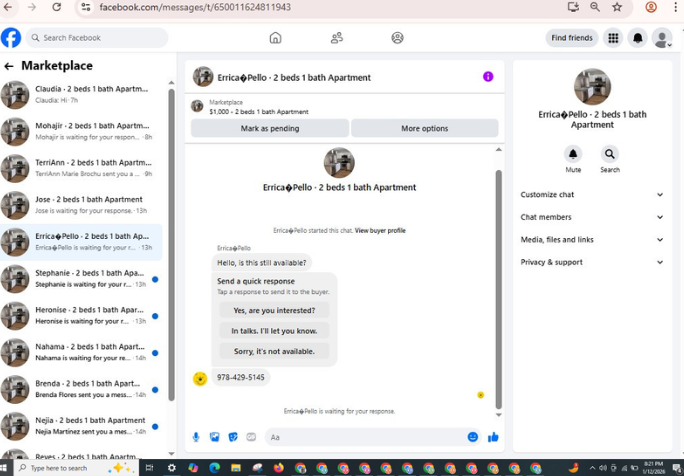Go to the Home feed icon
This screenshot has width=684, height=476.
click(275, 38)
